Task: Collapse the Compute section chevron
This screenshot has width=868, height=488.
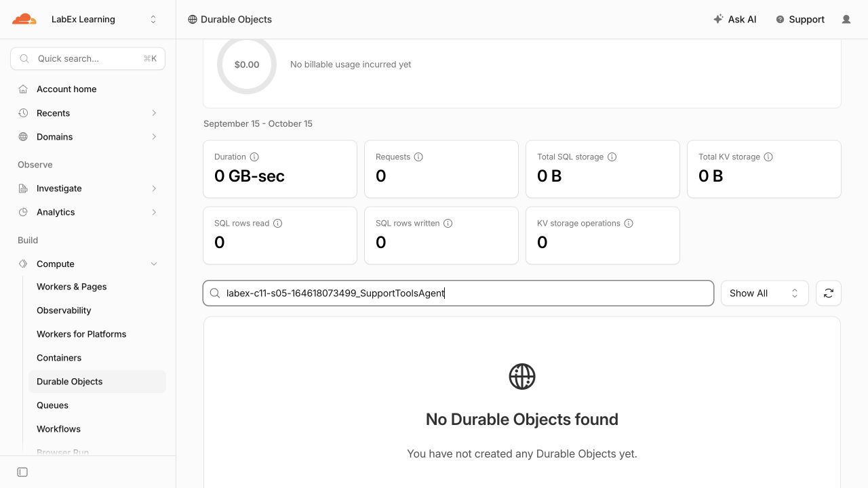Action: point(154,264)
